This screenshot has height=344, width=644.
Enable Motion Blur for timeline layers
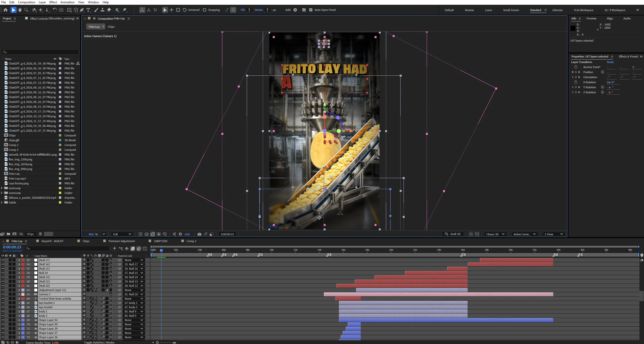139,249
